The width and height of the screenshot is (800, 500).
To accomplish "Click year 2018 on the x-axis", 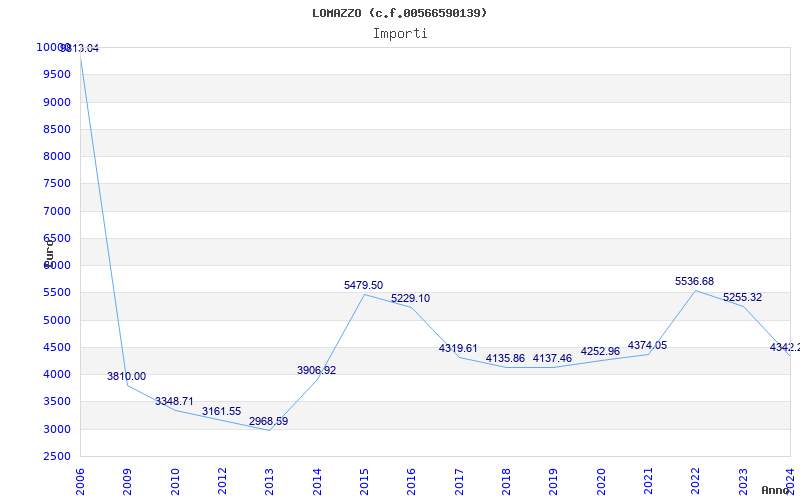I will pos(506,480).
